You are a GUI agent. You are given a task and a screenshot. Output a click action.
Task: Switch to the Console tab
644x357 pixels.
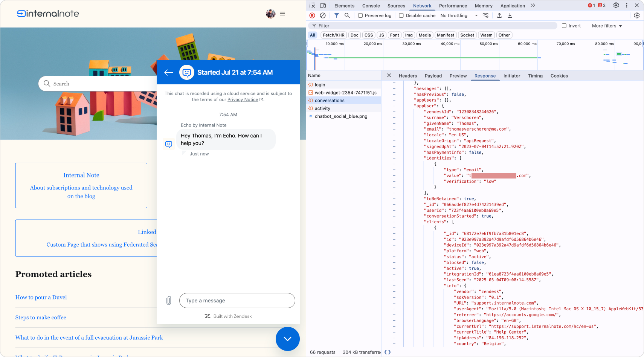click(371, 6)
